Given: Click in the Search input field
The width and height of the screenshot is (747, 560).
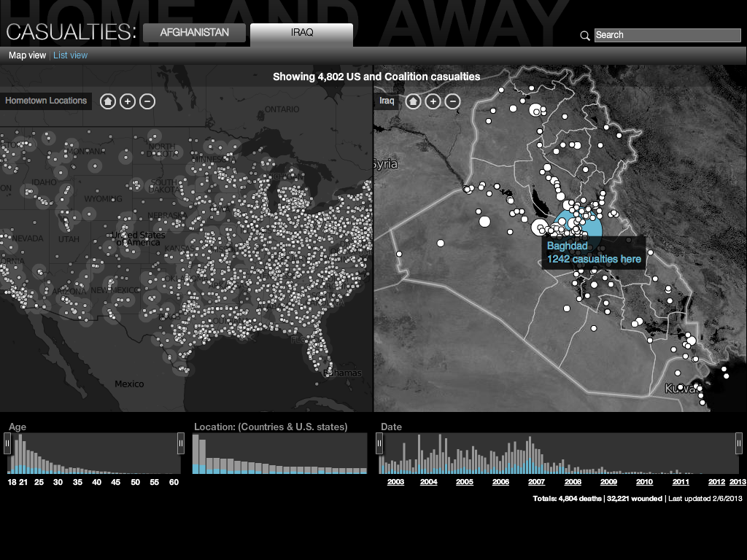Looking at the screenshot, I should click(x=667, y=35).
